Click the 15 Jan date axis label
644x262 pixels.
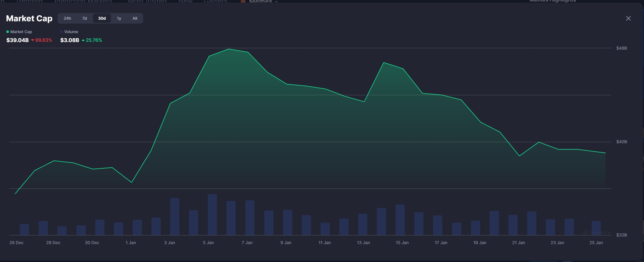coord(402,243)
